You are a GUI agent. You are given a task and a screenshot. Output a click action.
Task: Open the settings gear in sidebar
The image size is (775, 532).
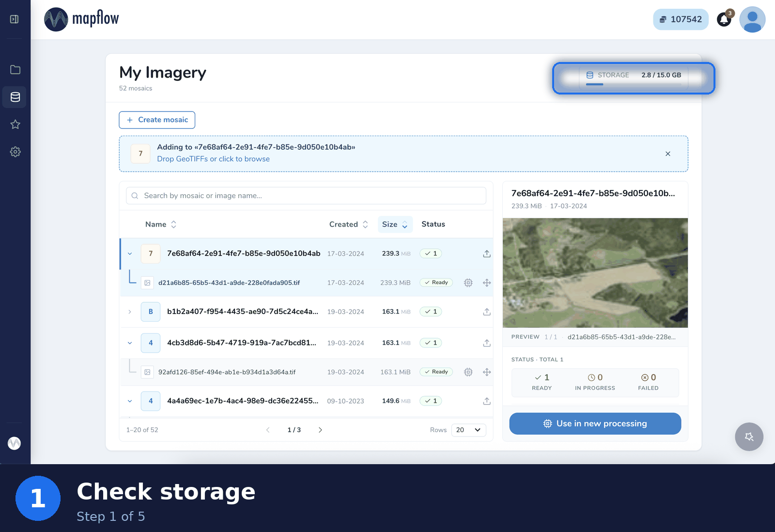(x=15, y=152)
